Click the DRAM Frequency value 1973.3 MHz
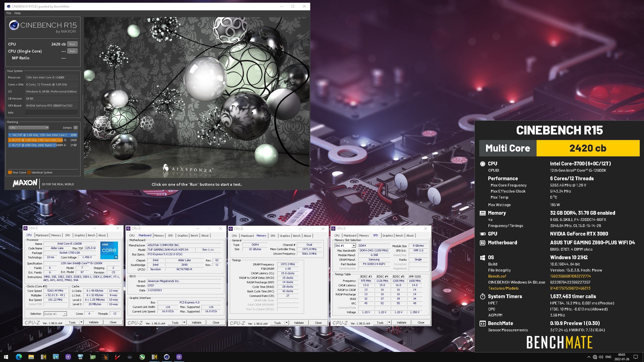 point(288,264)
